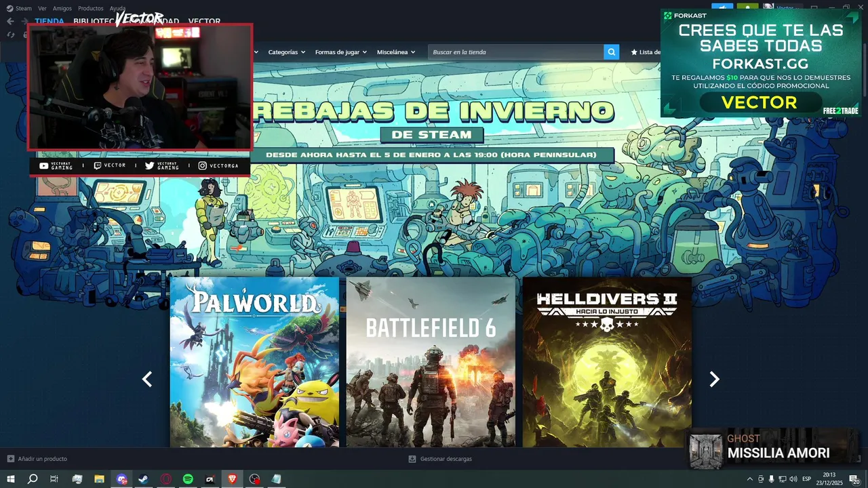Screen dimensions: 868x488
Task: Go back with the Steam back arrow
Action: 9,21
